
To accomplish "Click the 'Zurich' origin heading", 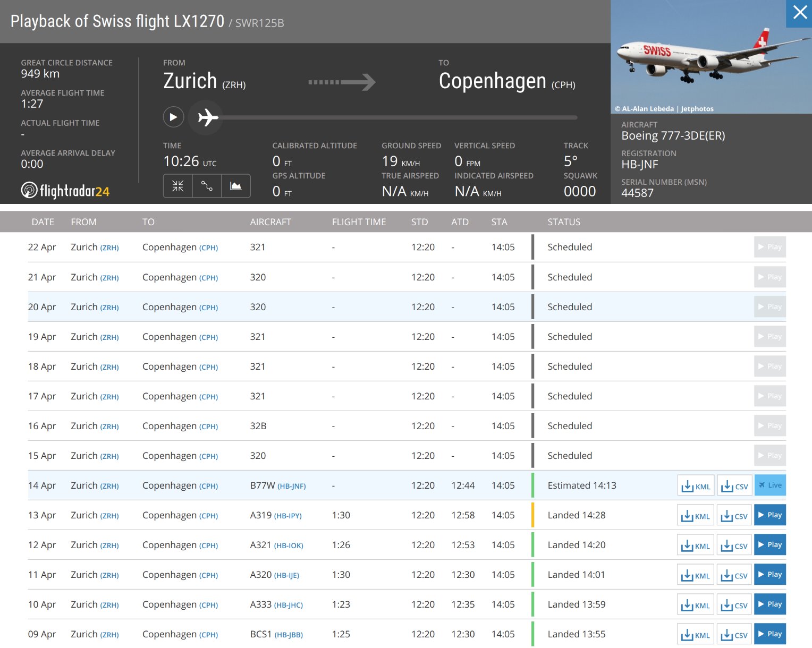I will 190,81.
